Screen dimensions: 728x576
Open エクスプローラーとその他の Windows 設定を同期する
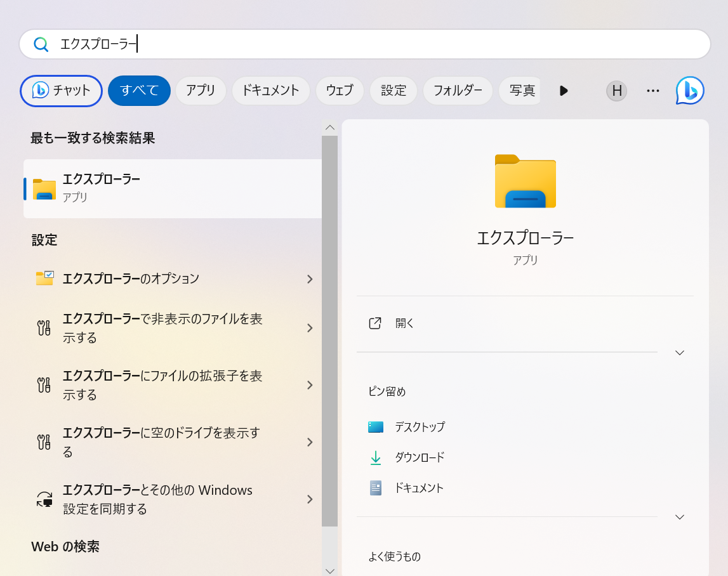pos(172,499)
